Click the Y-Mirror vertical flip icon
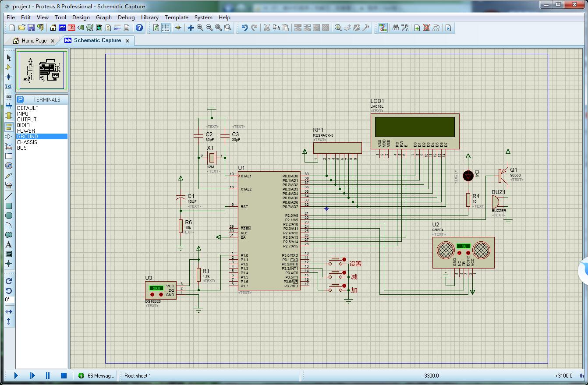The image size is (588, 385). coord(8,321)
